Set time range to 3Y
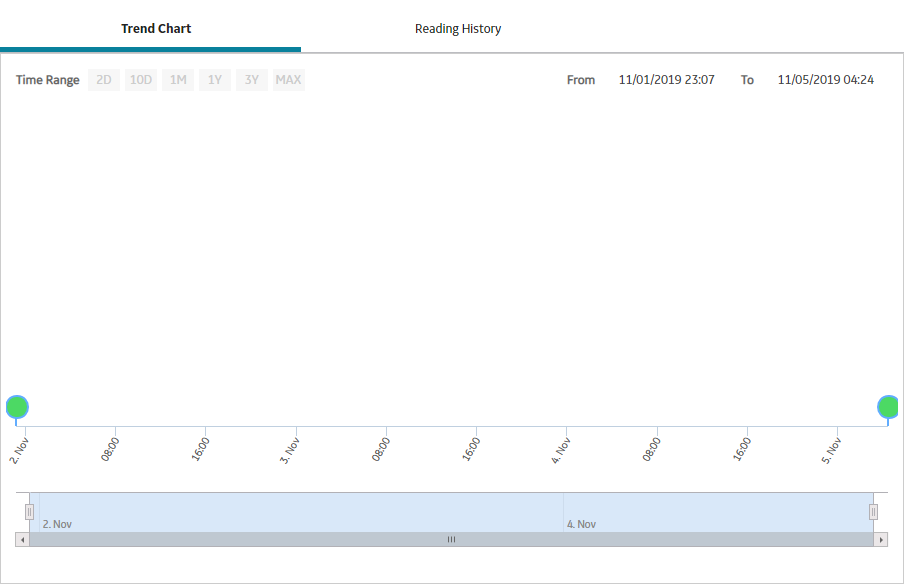 (252, 80)
